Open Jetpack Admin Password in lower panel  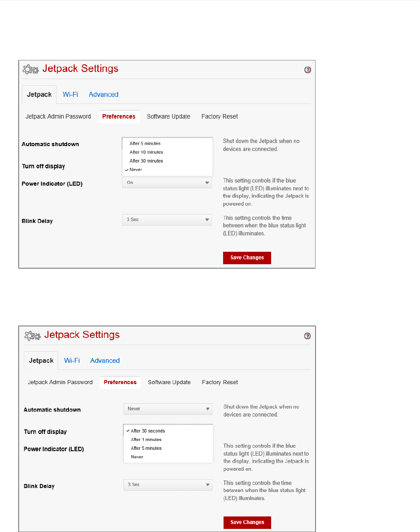(60, 382)
